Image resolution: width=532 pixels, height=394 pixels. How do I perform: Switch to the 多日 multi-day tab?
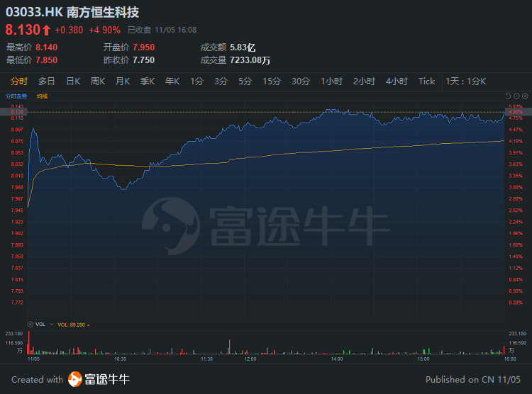[47, 81]
